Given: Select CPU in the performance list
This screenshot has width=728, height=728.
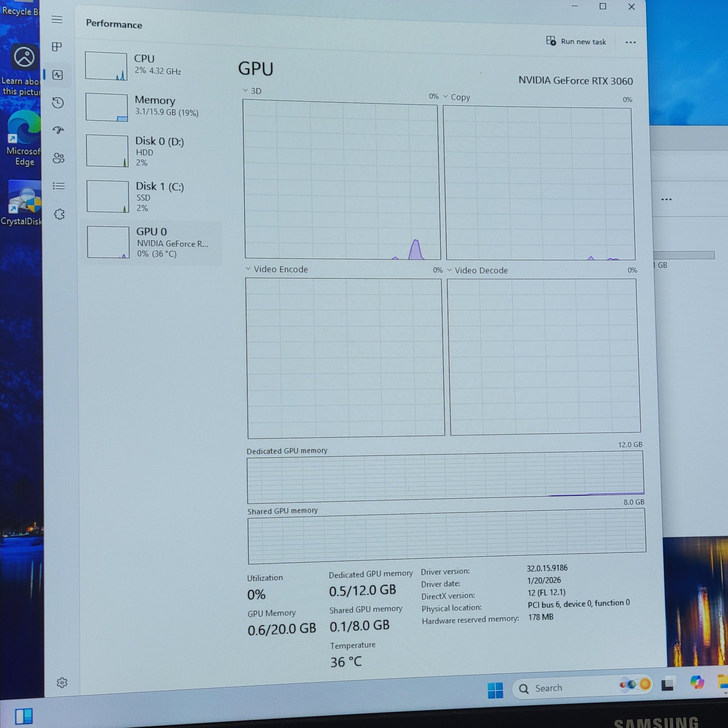Looking at the screenshot, I should click(151, 66).
